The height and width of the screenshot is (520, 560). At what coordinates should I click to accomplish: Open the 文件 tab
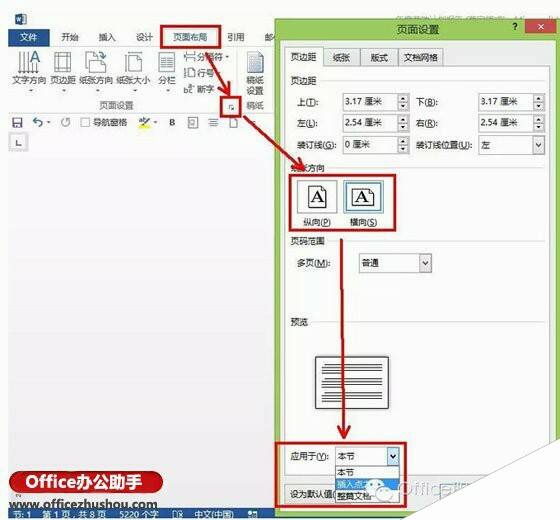pyautogui.click(x=29, y=37)
